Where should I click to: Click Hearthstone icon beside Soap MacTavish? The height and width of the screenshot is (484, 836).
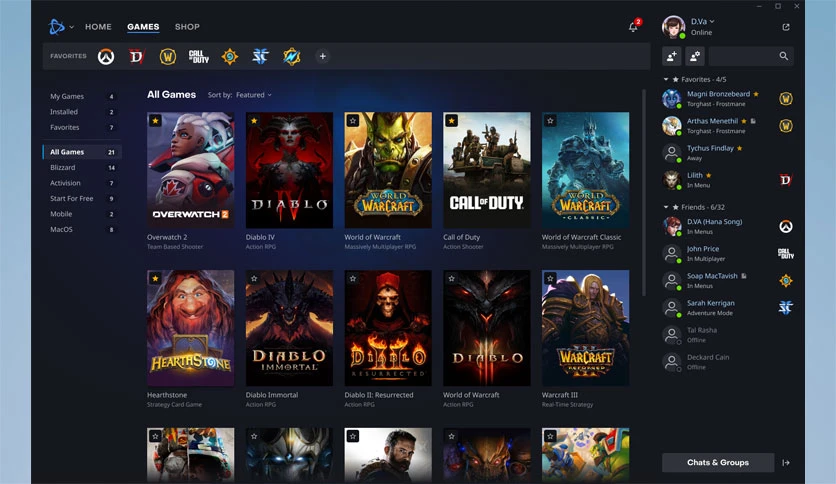785,281
